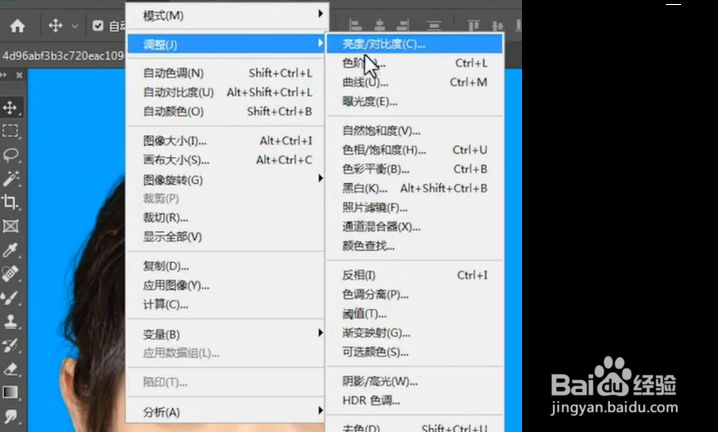The height and width of the screenshot is (432, 718).
Task: Open 画布大小(S)... dialog
Action: 226,160
